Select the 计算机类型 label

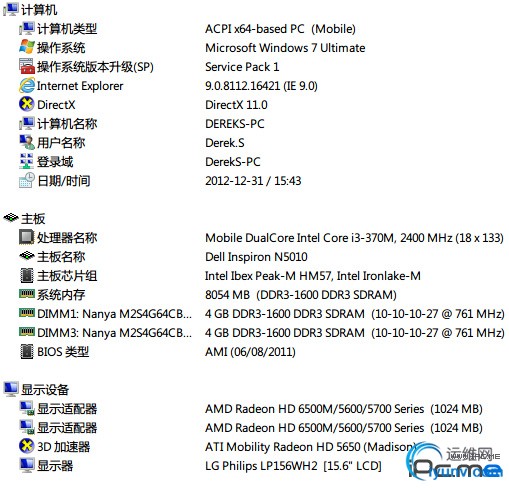[x=67, y=29]
